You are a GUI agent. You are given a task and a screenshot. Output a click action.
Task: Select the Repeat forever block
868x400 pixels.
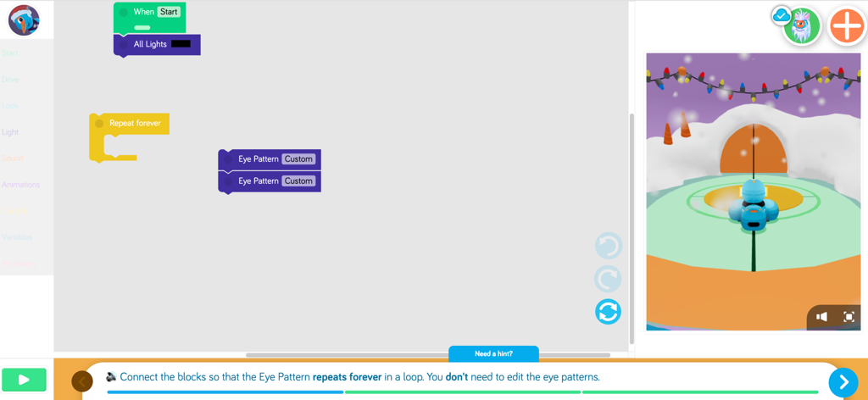pos(134,124)
